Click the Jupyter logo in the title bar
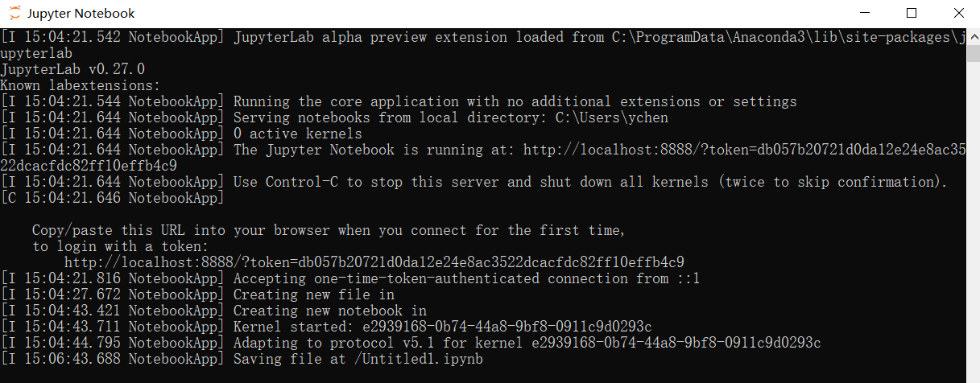This screenshot has width=980, height=383. [x=14, y=13]
